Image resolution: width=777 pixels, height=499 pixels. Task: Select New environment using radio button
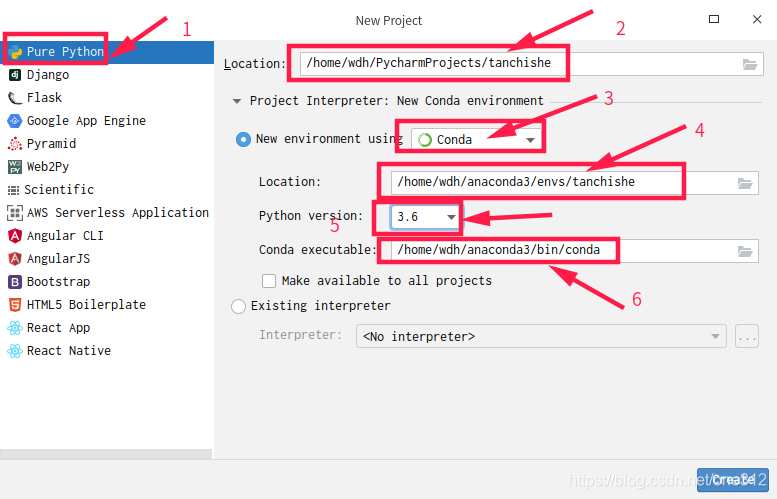pos(243,139)
